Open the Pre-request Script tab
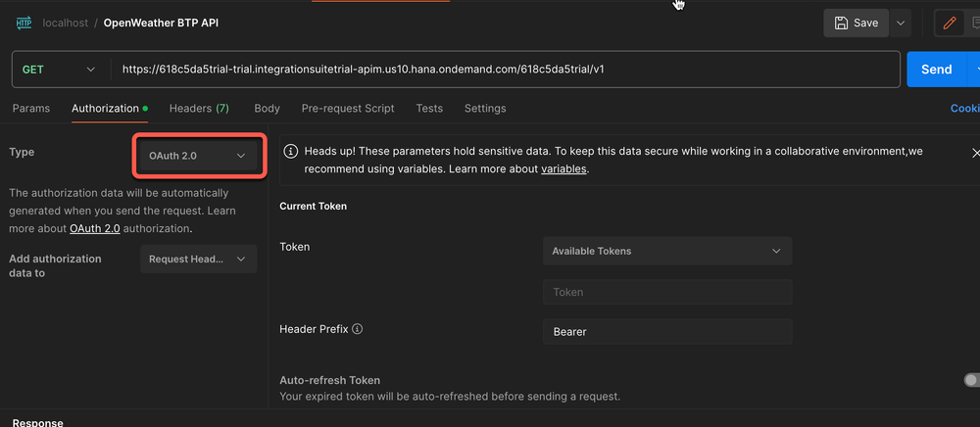The width and height of the screenshot is (980, 427). 348,109
